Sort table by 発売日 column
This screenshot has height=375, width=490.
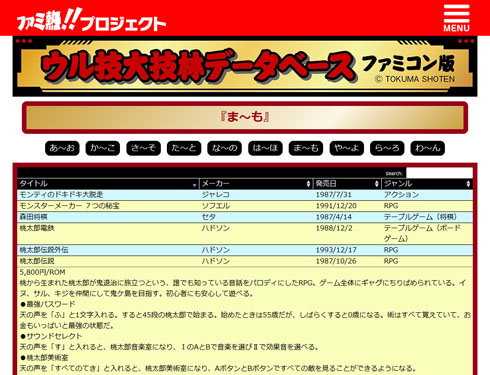coord(347,184)
